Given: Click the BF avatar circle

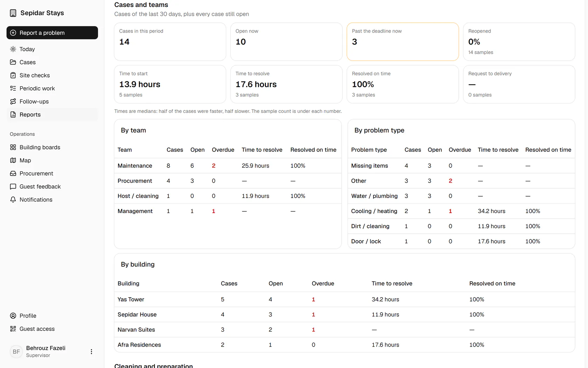Looking at the screenshot, I should point(16,352).
